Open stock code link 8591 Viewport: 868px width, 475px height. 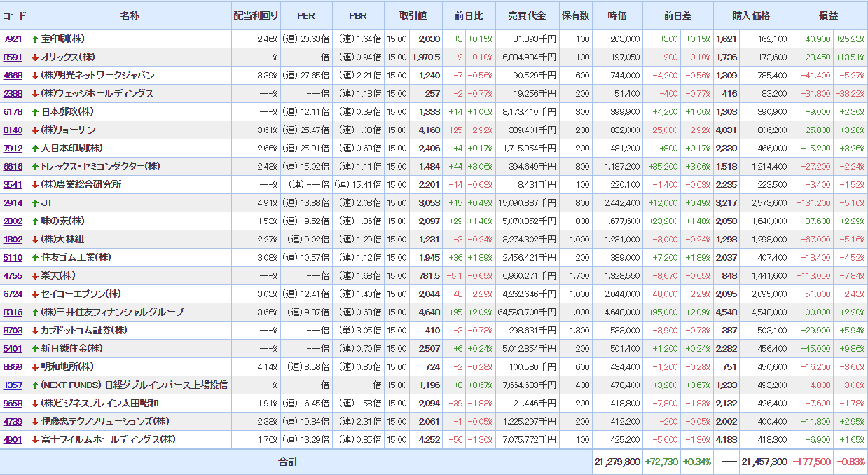[x=13, y=57]
